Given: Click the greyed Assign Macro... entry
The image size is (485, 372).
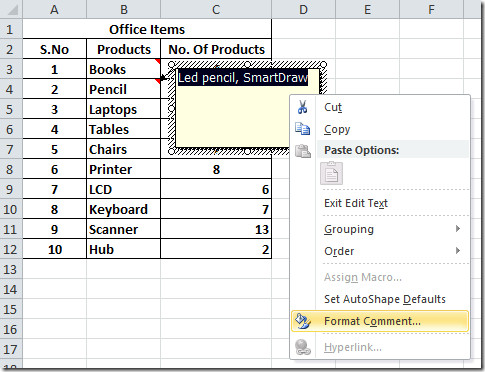Looking at the screenshot, I should (380, 277).
